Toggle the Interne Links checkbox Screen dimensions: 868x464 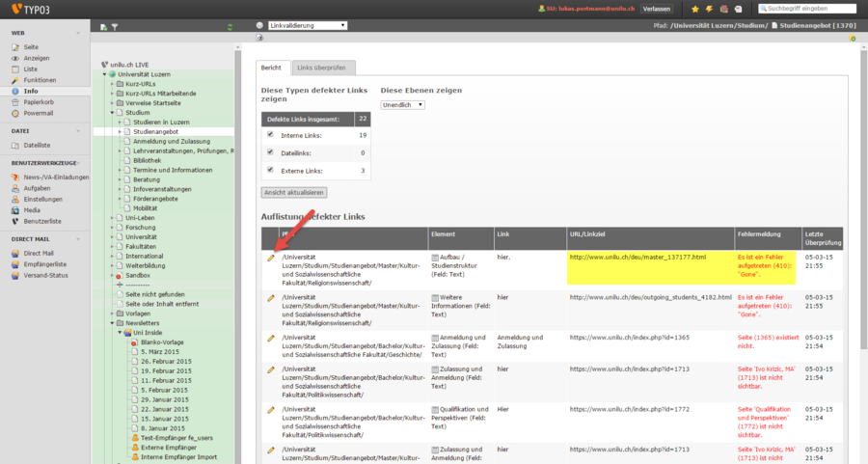click(x=270, y=134)
